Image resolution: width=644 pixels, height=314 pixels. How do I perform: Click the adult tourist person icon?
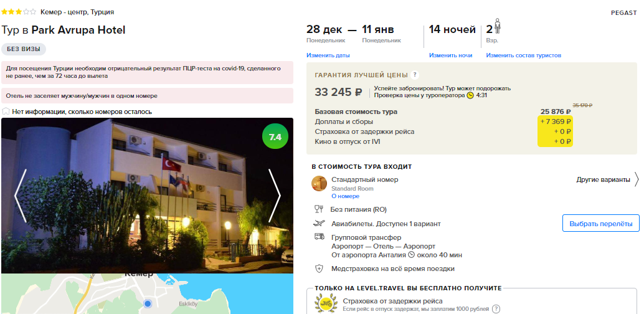click(498, 27)
